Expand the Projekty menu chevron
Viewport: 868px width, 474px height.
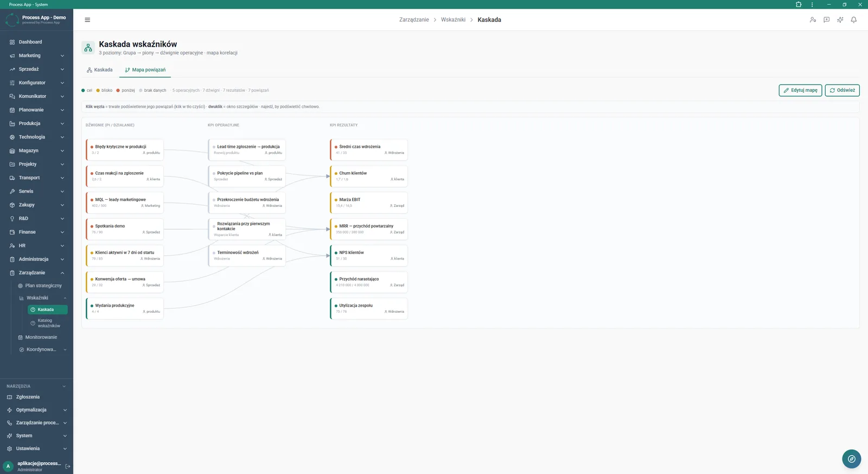(62, 164)
